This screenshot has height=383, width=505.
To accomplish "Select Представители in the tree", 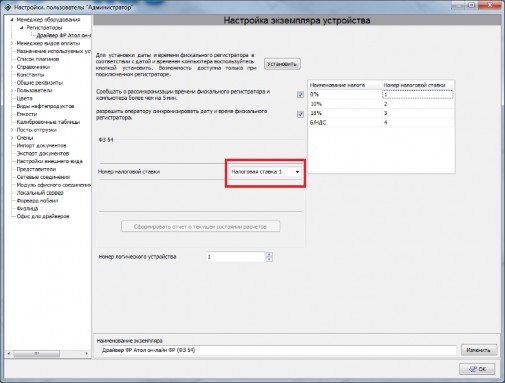I will (36, 169).
